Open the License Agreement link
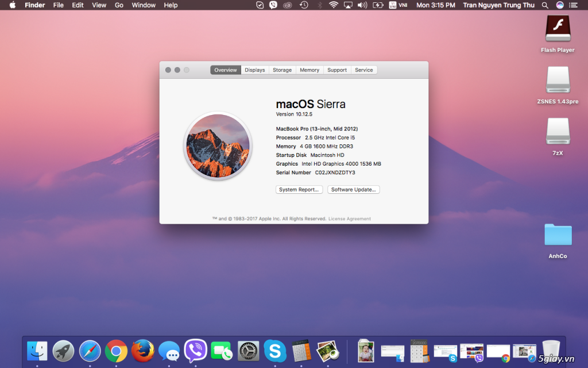This screenshot has width=588, height=368. 350,218
